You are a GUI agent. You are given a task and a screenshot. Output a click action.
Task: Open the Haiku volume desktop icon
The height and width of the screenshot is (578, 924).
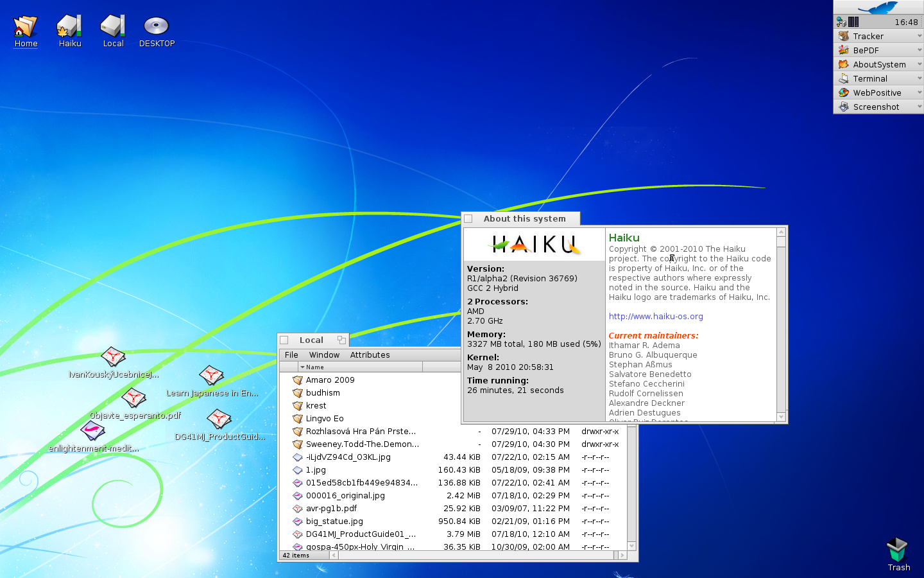point(69,26)
